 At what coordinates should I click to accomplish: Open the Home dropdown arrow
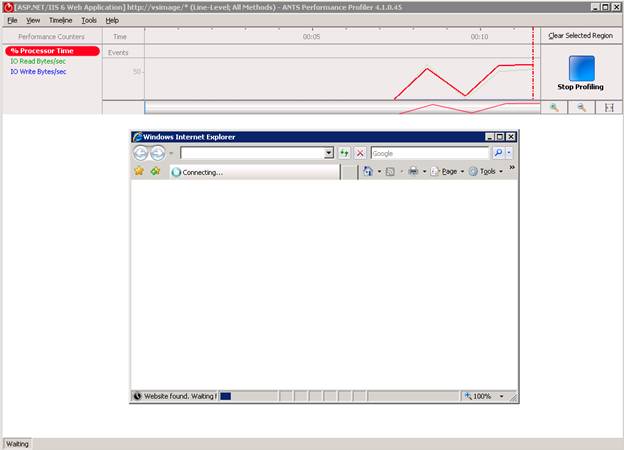point(379,171)
